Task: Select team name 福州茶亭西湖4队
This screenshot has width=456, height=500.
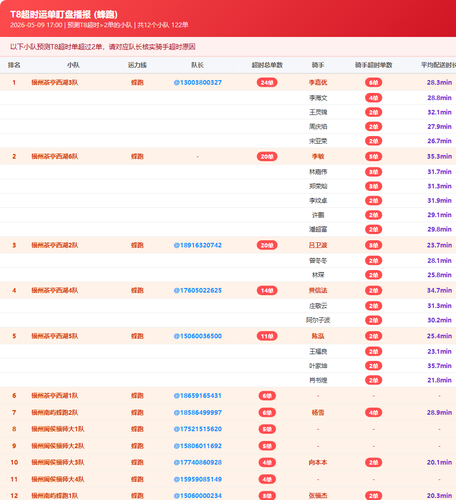Action: click(55, 290)
